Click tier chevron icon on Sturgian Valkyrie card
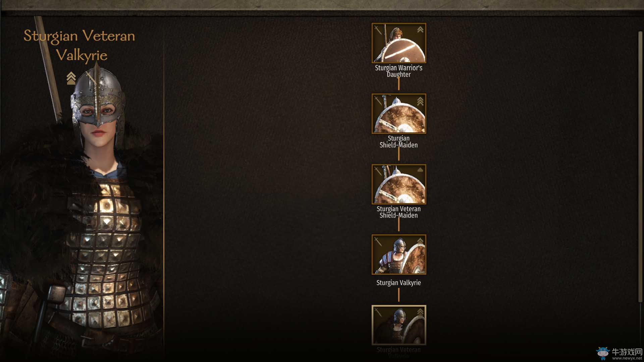The image size is (644, 362). coord(420,241)
